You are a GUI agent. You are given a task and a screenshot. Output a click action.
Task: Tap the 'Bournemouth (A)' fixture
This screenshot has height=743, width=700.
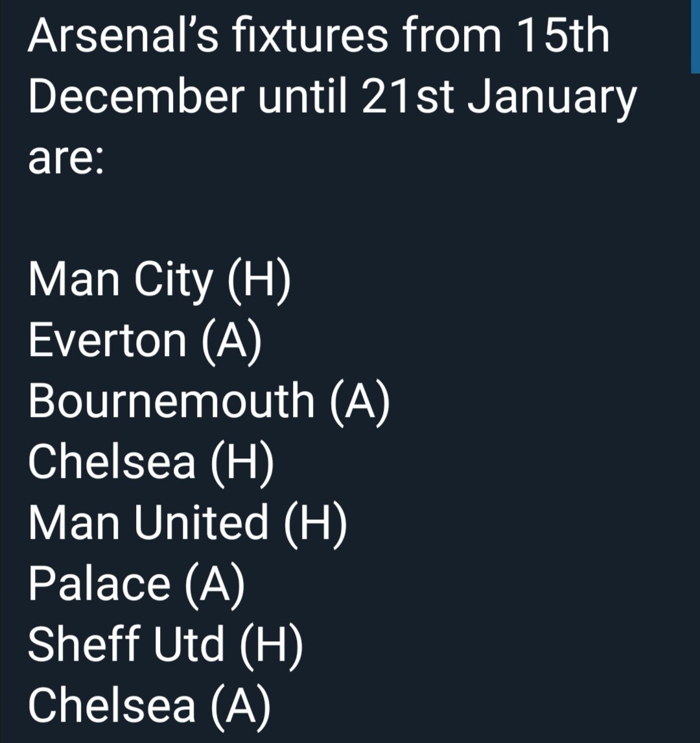click(209, 401)
